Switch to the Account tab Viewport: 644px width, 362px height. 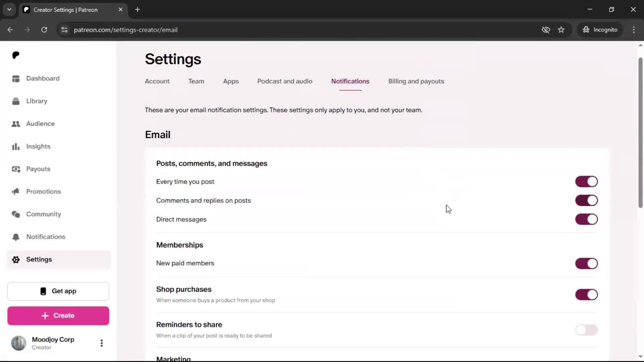(157, 81)
